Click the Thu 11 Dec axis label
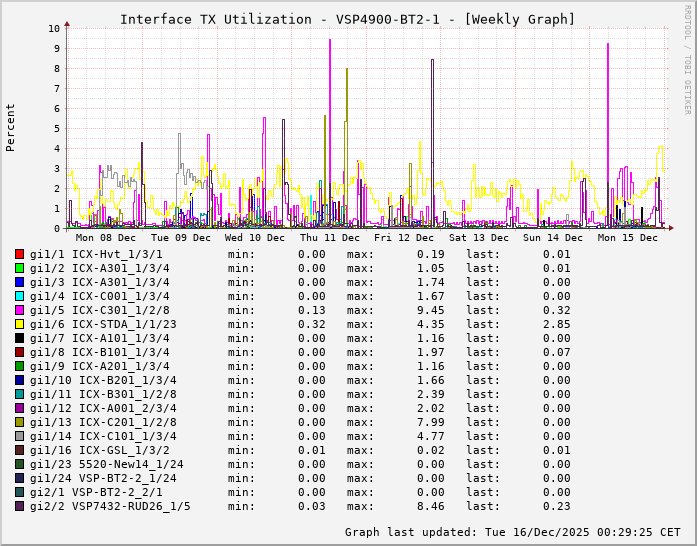 (x=330, y=238)
